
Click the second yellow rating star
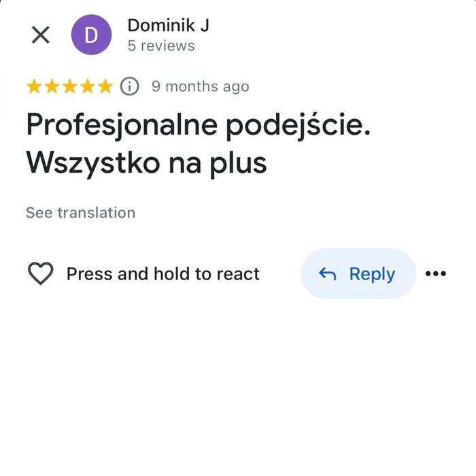coord(52,86)
